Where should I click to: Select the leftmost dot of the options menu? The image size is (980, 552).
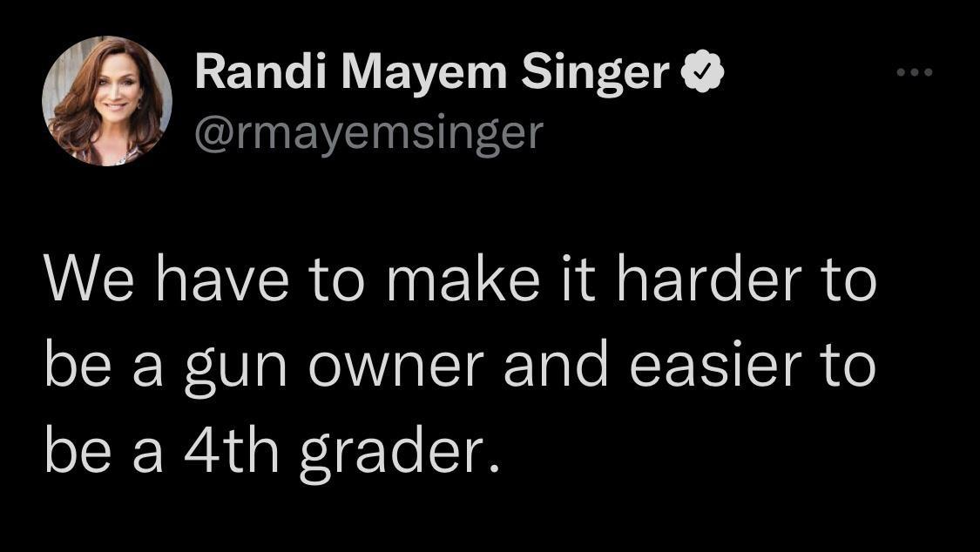(899, 74)
